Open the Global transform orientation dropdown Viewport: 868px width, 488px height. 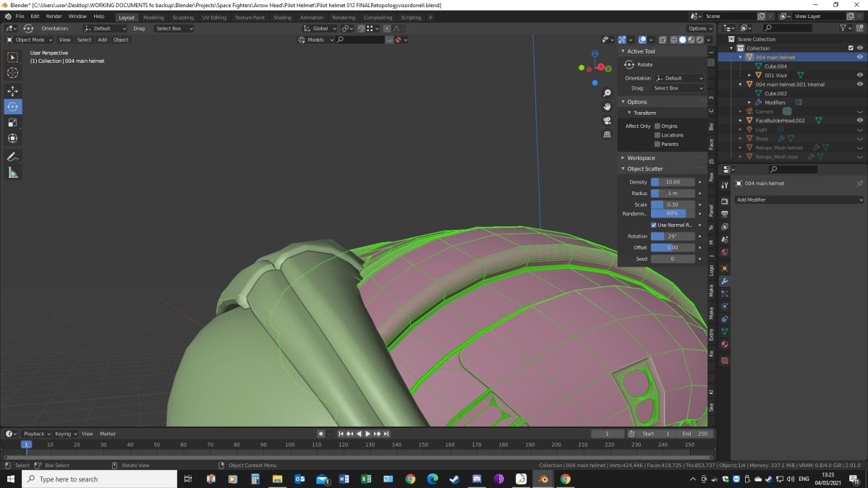click(x=320, y=28)
